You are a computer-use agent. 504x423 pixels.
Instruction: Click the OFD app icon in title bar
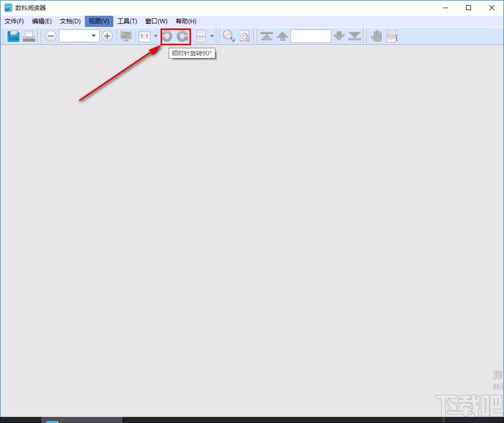pyautogui.click(x=8, y=8)
